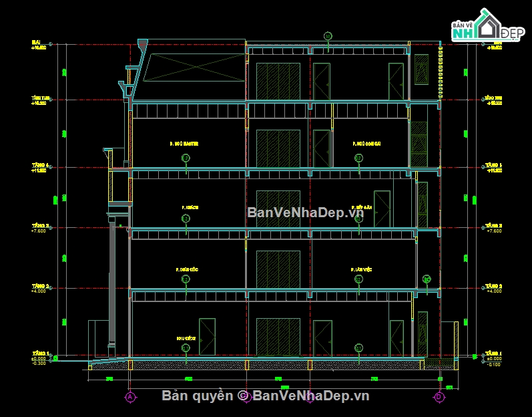
Task: Select the P. NGỦ MASTER room label
Action: pyautogui.click(x=184, y=144)
